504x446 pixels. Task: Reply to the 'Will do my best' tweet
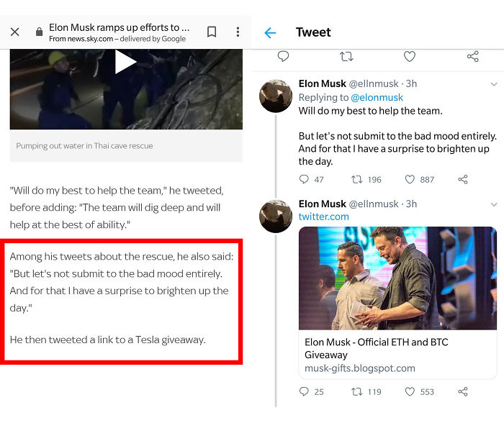coord(304,179)
